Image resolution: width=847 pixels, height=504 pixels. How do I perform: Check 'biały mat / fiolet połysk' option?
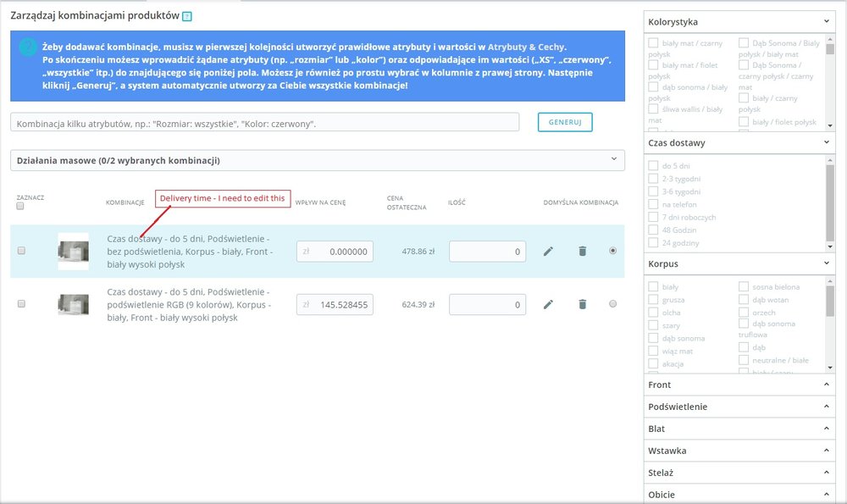pyautogui.click(x=653, y=65)
